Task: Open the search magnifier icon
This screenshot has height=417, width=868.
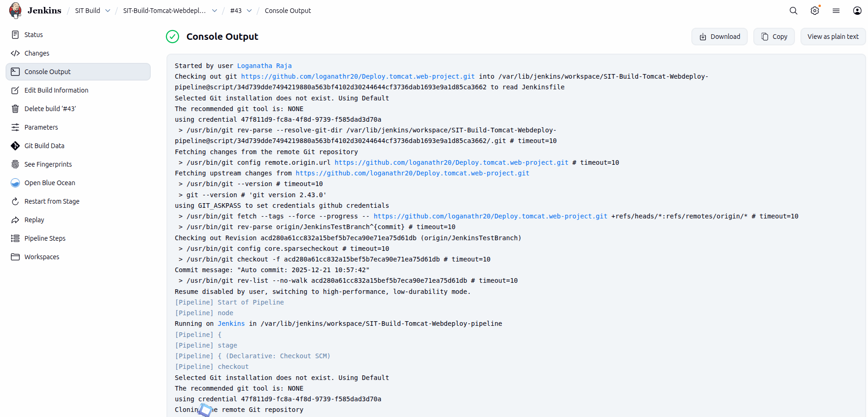Action: pos(793,11)
